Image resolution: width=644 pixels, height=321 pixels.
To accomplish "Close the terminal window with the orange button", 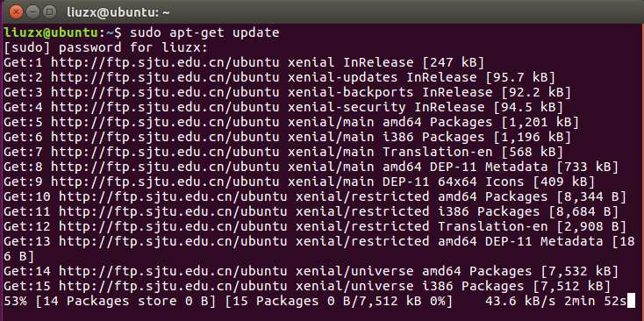I will pos(16,11).
